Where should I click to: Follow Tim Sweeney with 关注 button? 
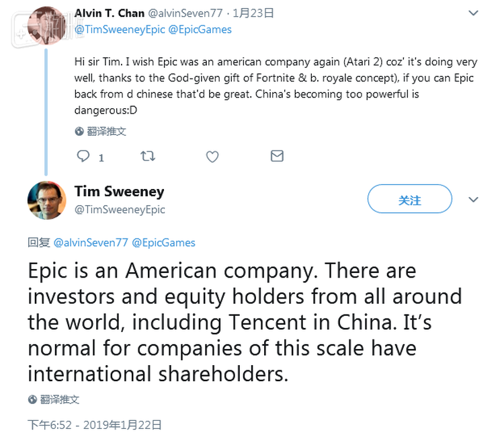click(409, 200)
